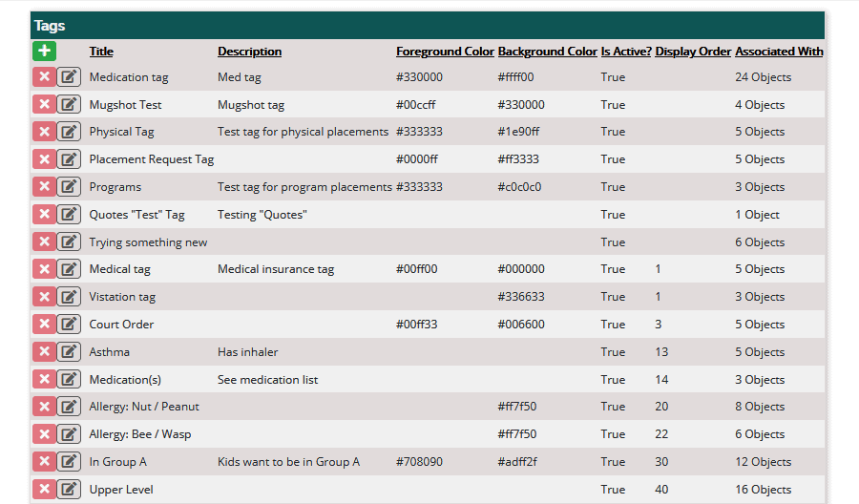The width and height of the screenshot is (859, 504).
Task: Select 'Medical insurance tag' description
Action: (x=276, y=269)
